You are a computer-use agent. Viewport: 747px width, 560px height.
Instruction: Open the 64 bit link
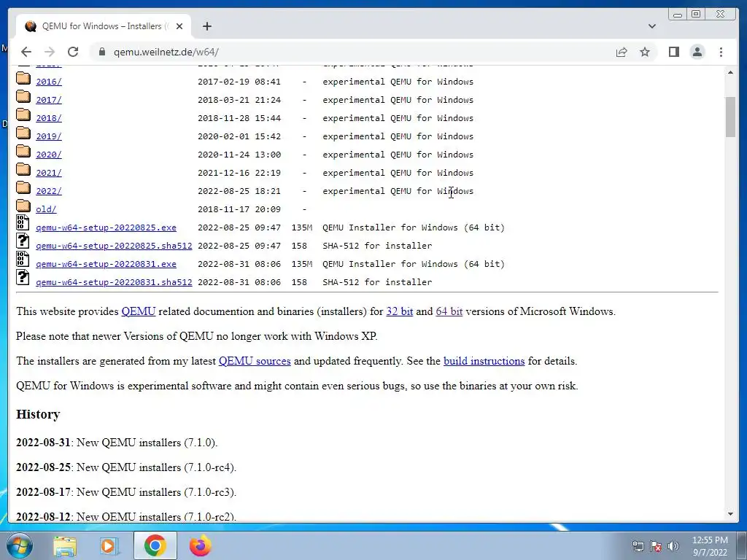point(449,311)
